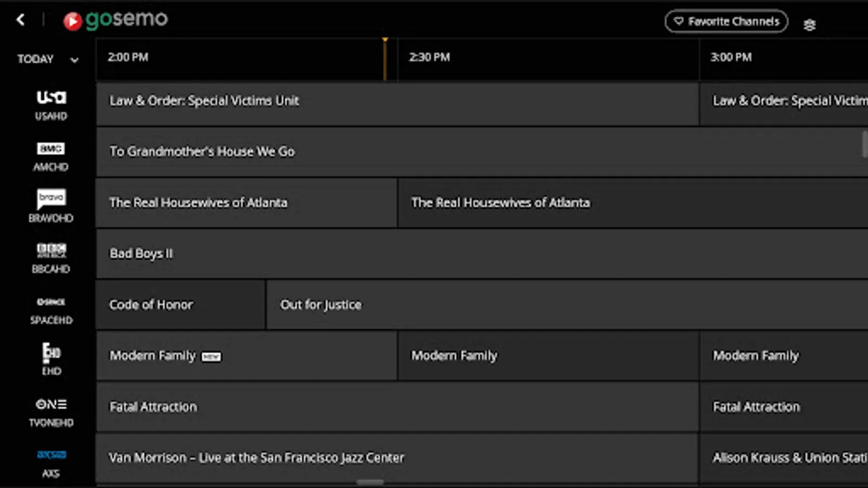Image resolution: width=868 pixels, height=488 pixels.
Task: Click the gosemo logo
Action: 116,20
